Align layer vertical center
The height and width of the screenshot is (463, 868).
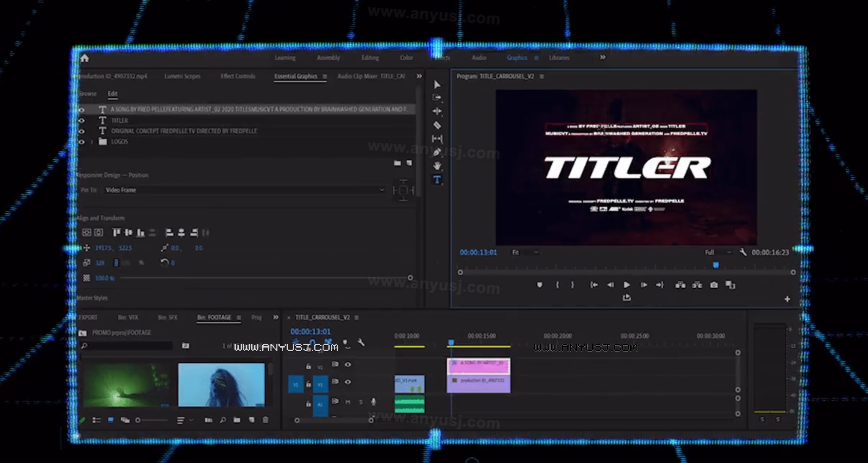(x=128, y=233)
